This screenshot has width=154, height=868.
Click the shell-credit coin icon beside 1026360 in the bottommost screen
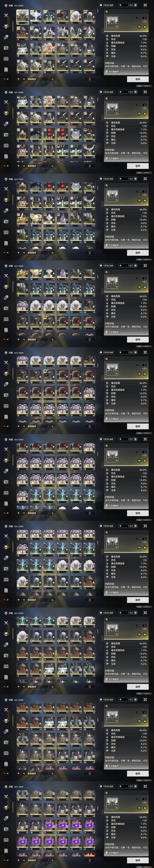tap(101, 787)
